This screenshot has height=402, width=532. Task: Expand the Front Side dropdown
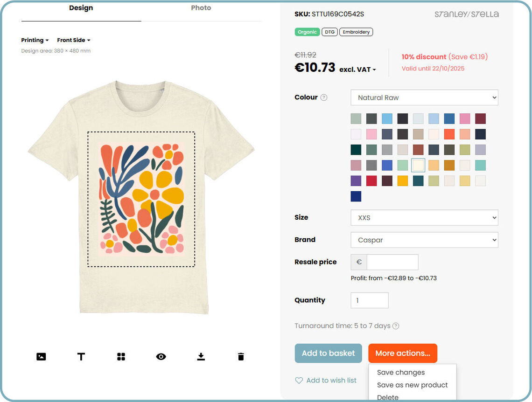point(74,40)
